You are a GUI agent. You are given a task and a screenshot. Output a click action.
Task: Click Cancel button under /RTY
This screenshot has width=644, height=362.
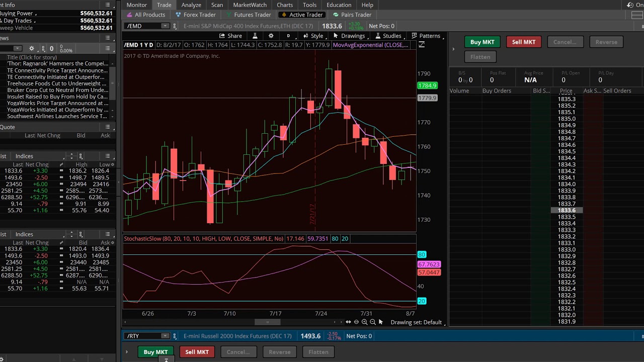tap(238, 352)
